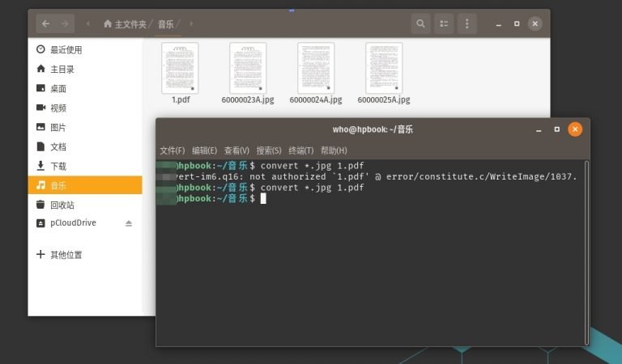This screenshot has width=622, height=364.
Task: Open the terminal 搜索(S) menu
Action: click(x=269, y=150)
